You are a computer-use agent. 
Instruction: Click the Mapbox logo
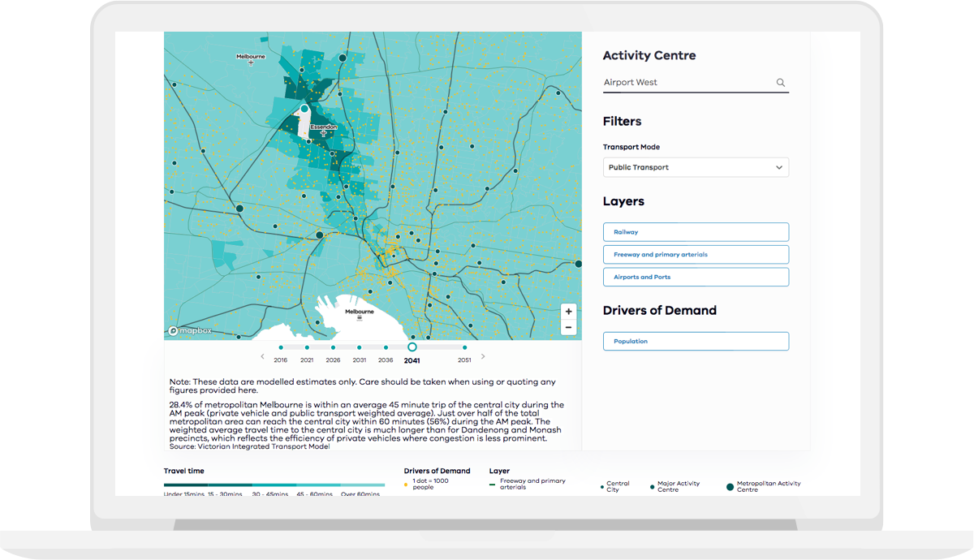190,330
